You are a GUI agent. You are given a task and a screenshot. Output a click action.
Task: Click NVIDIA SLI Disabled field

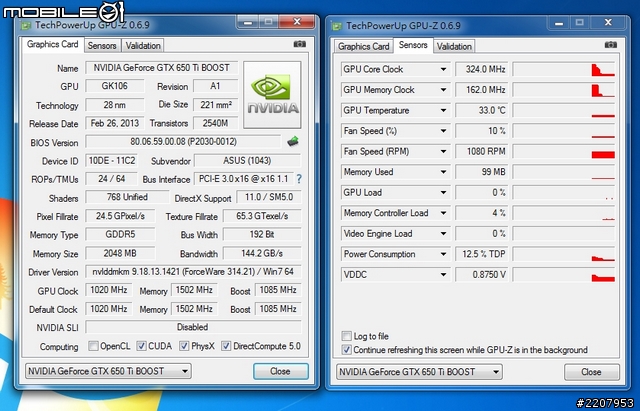193,327
